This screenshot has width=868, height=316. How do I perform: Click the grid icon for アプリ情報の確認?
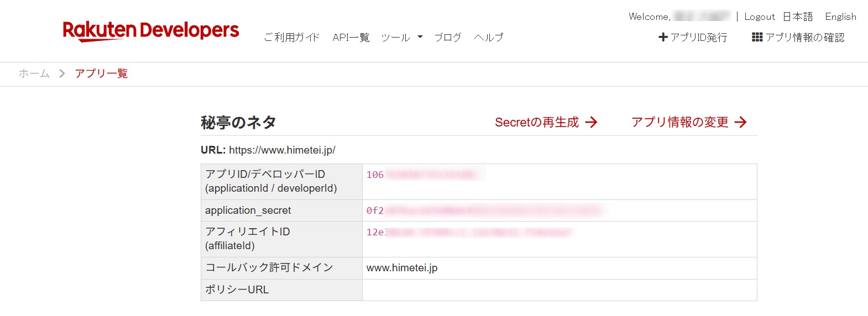(757, 38)
